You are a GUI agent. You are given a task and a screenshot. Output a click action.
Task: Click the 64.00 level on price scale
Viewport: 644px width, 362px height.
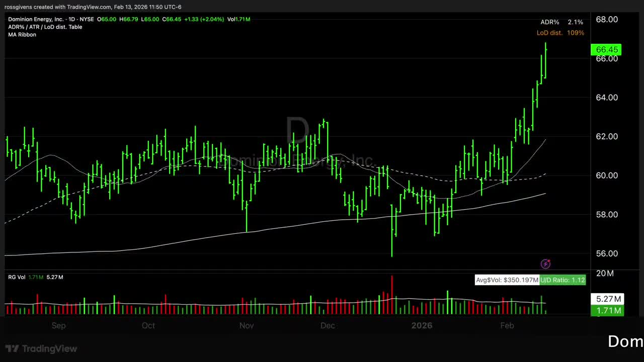pyautogui.click(x=606, y=98)
